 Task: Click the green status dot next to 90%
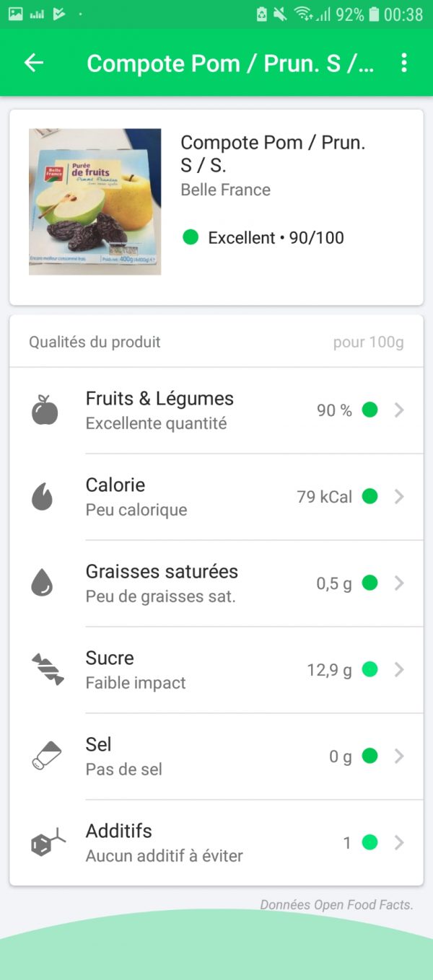pyautogui.click(x=370, y=410)
